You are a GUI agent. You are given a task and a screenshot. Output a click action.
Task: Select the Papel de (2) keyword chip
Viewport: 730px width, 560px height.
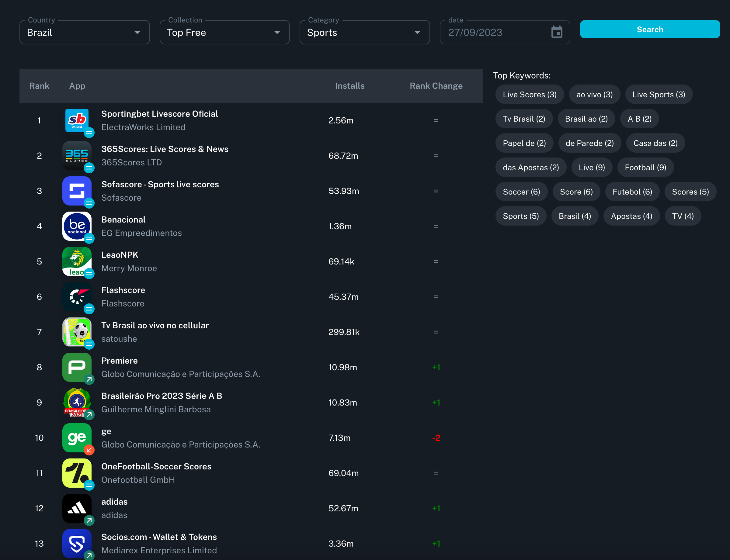click(x=524, y=143)
